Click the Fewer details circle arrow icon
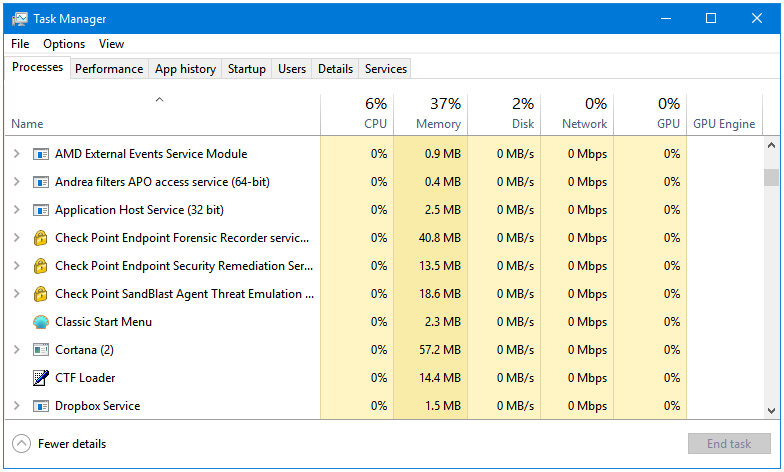 click(22, 444)
